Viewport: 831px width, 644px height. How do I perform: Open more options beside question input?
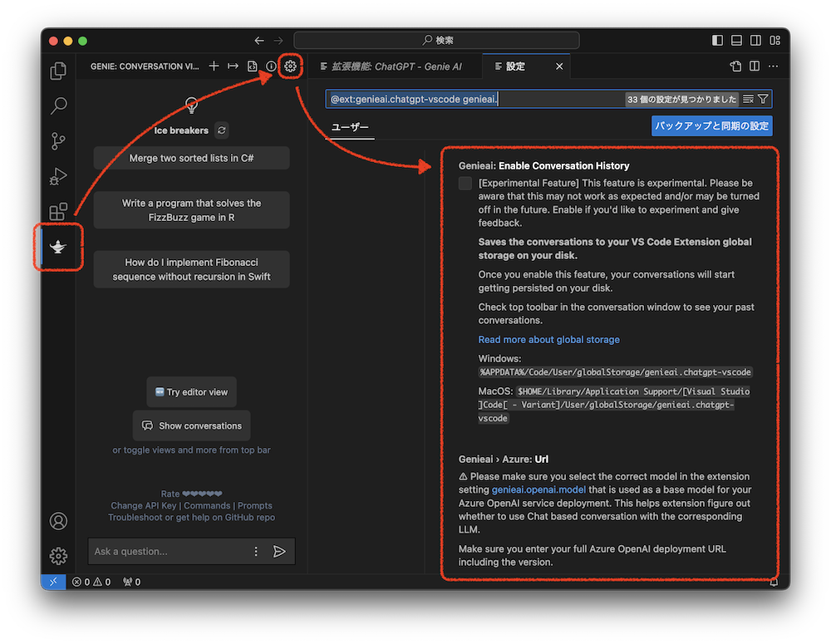tap(256, 551)
